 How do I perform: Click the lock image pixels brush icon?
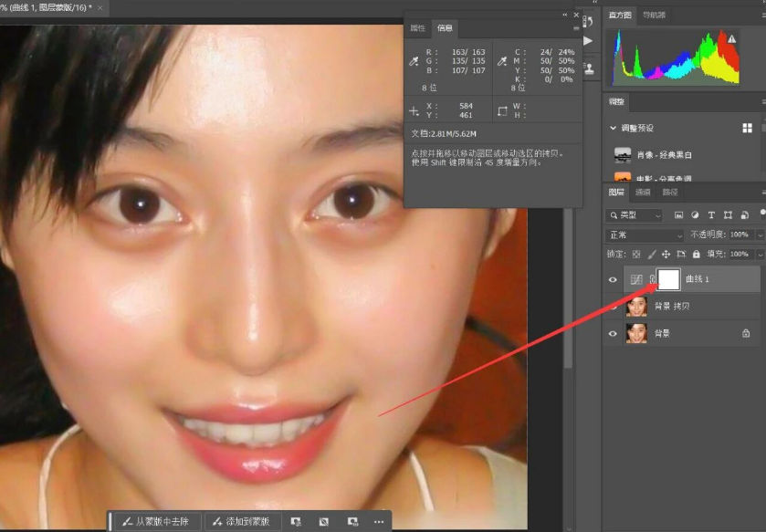coord(652,255)
